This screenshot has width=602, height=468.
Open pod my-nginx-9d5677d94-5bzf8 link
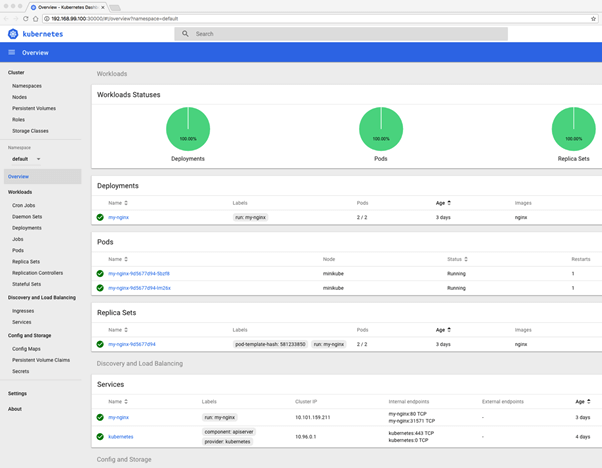139,274
